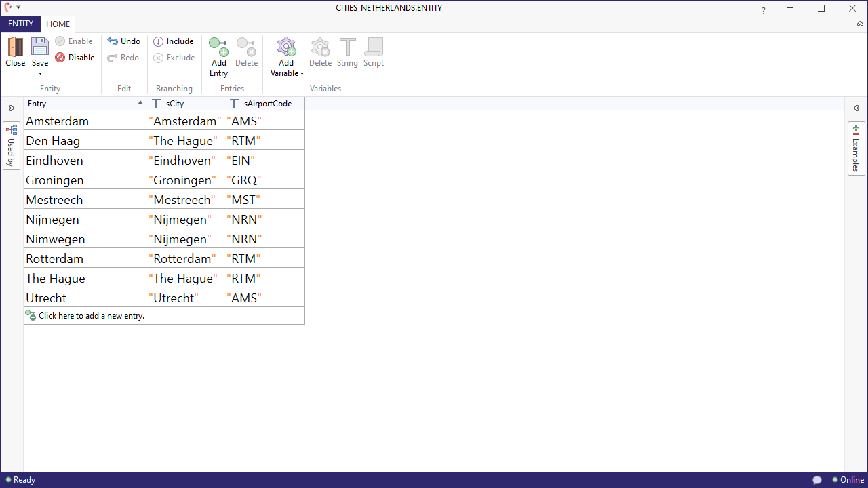Viewport: 868px width, 488px height.
Task: Open the Save dropdown arrow
Action: 40,74
